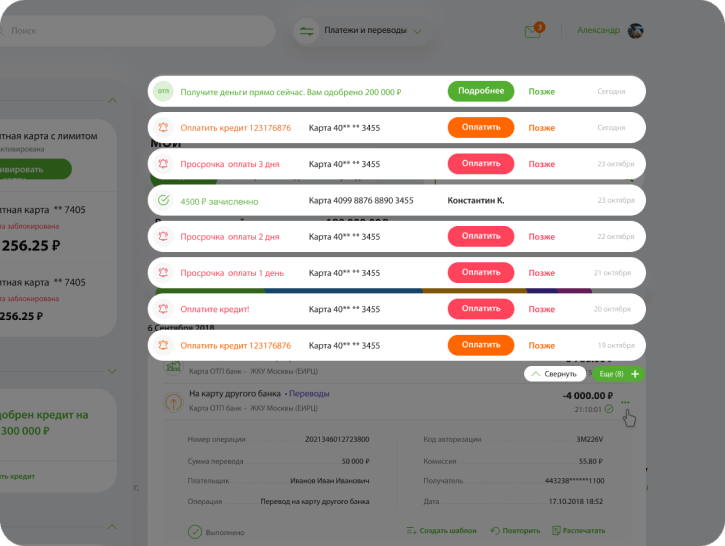
Task: Click the orange arrow icon for На карту другого банка
Action: (x=173, y=401)
